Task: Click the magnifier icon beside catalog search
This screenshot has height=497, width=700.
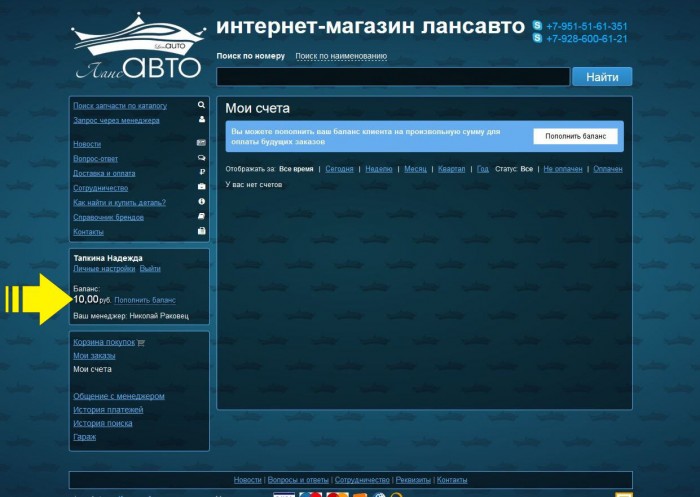Action: pyautogui.click(x=201, y=105)
